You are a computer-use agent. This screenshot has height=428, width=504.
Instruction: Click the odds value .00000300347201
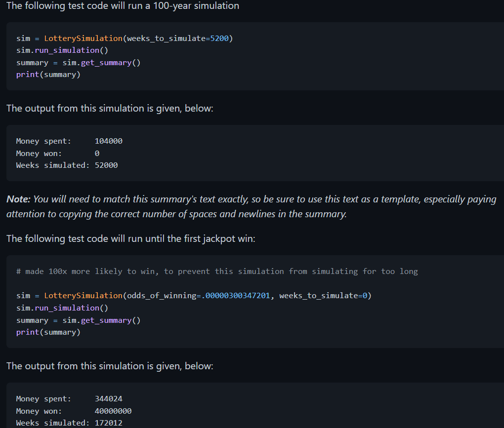point(235,296)
